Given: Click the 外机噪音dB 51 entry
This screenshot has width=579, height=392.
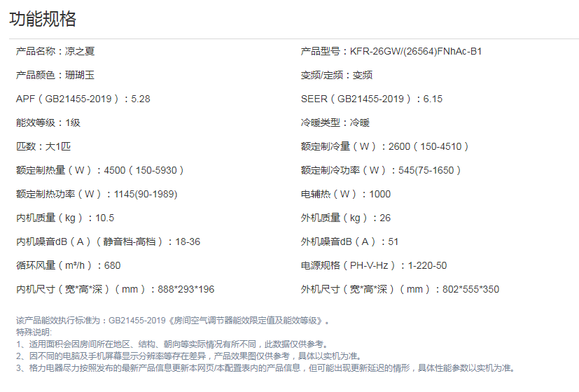Looking at the screenshot, I should click(x=349, y=241).
